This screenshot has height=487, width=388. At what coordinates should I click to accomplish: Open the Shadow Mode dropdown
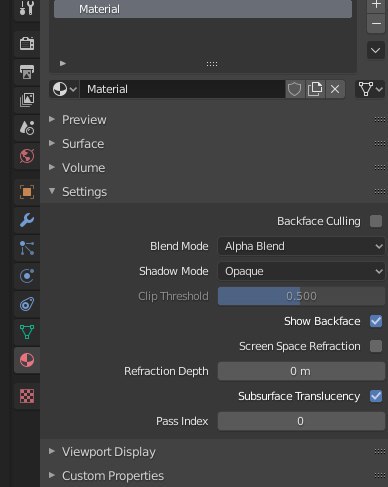tap(301, 271)
